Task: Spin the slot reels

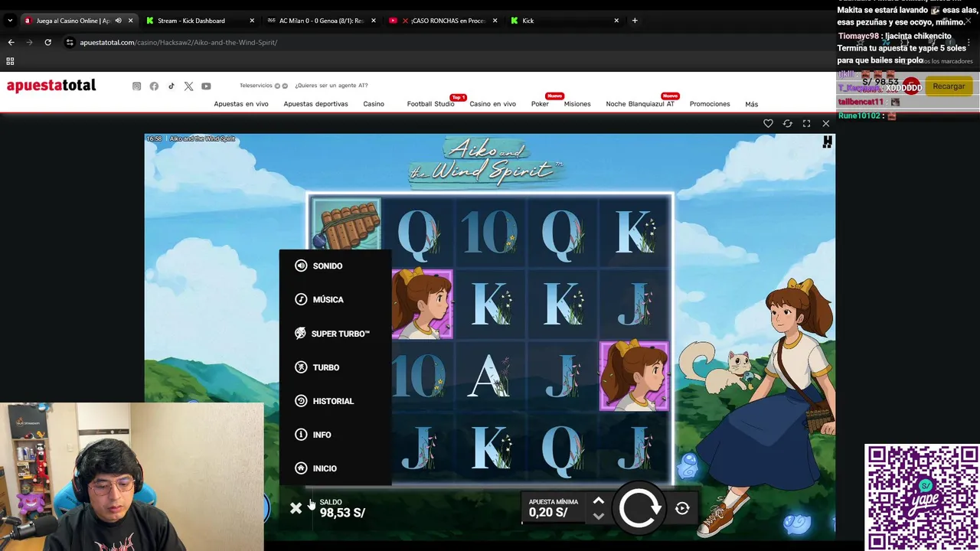Action: click(639, 508)
